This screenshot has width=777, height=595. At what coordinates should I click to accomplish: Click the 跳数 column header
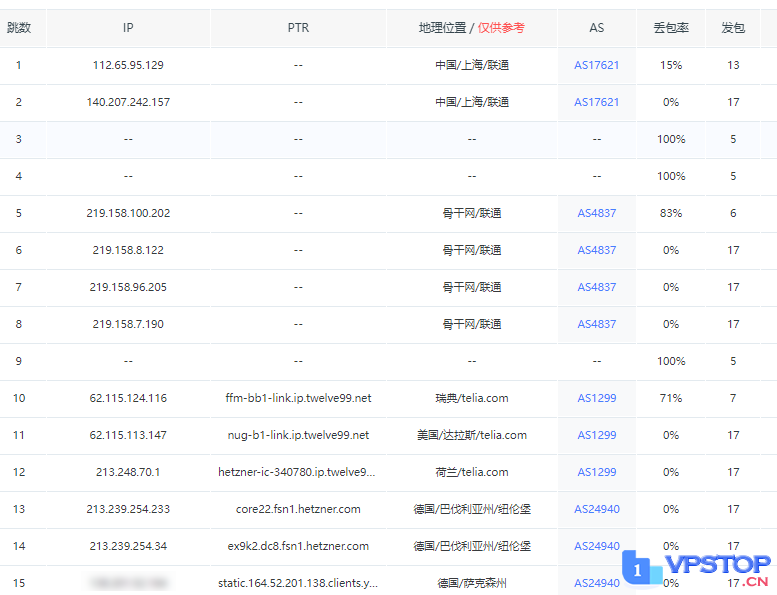(x=19, y=28)
